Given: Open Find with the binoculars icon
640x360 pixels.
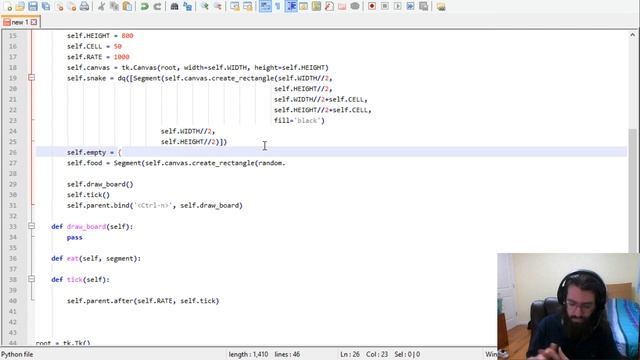Looking at the screenshot, I should (x=174, y=6).
